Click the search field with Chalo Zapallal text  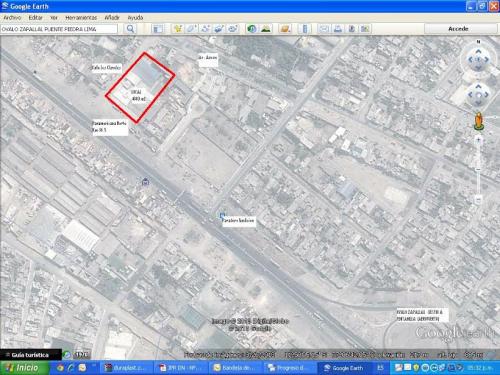[59, 29]
